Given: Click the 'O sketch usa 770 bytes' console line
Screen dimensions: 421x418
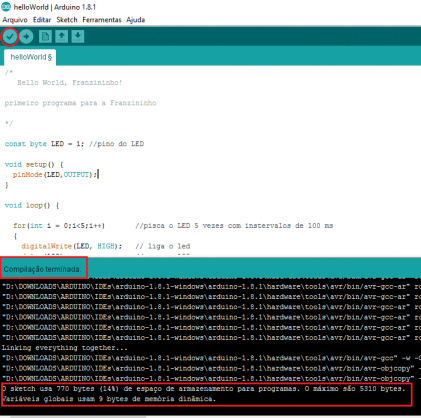Looking at the screenshot, I should (204, 389).
